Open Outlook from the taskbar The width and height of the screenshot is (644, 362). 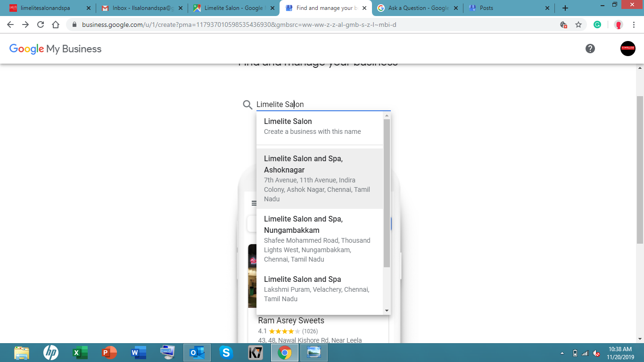tap(197, 353)
